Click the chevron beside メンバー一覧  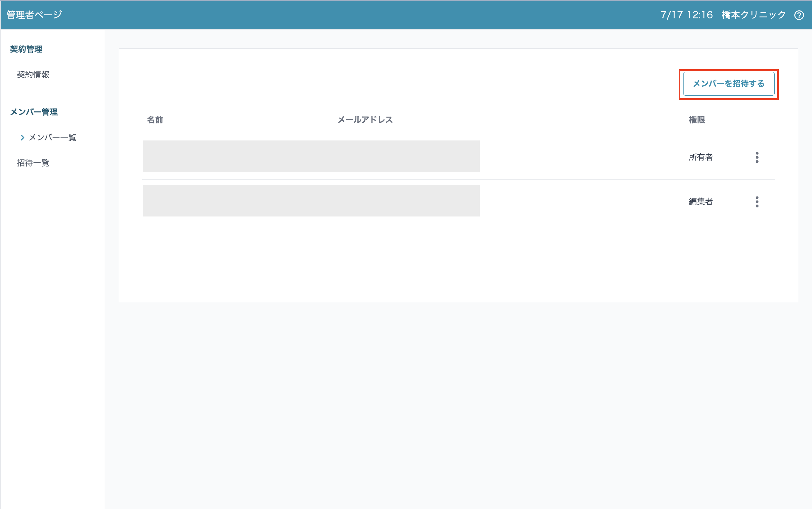[x=22, y=137]
